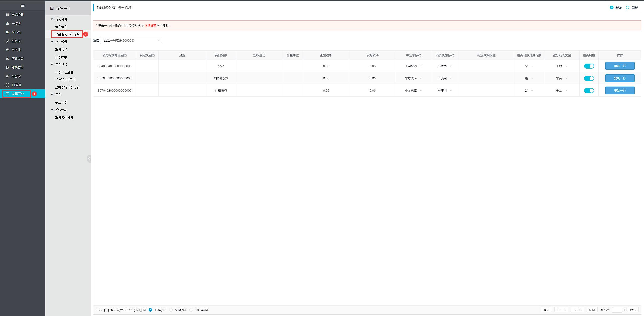644x316 pixels.
Task: Toggle 是否启用 switch for 会议 row
Action: [x=589, y=66]
